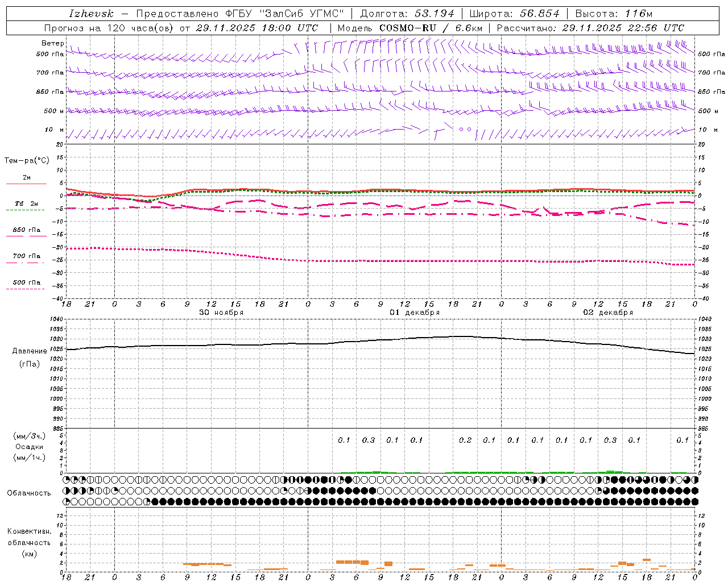
Task: Click the 'Облачность' cloud cover panel label
Action: [x=29, y=493]
